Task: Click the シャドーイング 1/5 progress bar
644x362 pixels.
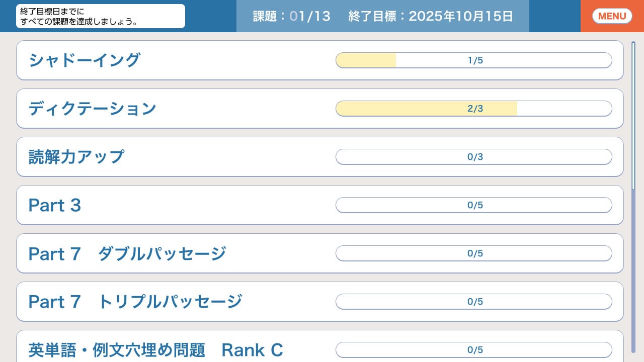Action: 473,60
